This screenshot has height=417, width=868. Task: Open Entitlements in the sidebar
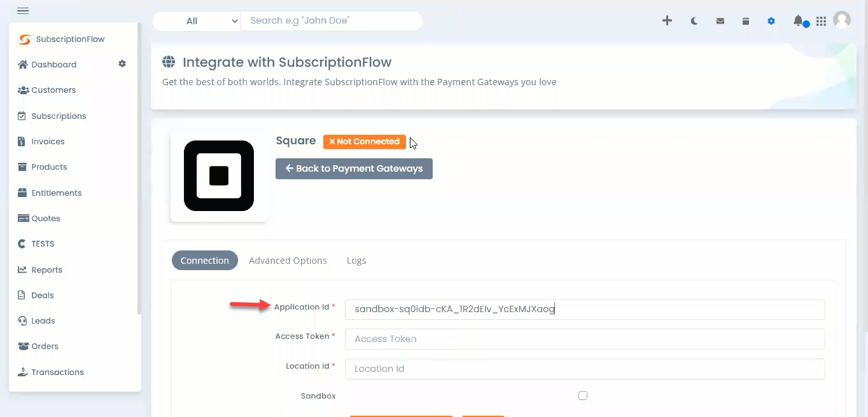pyautogui.click(x=57, y=193)
